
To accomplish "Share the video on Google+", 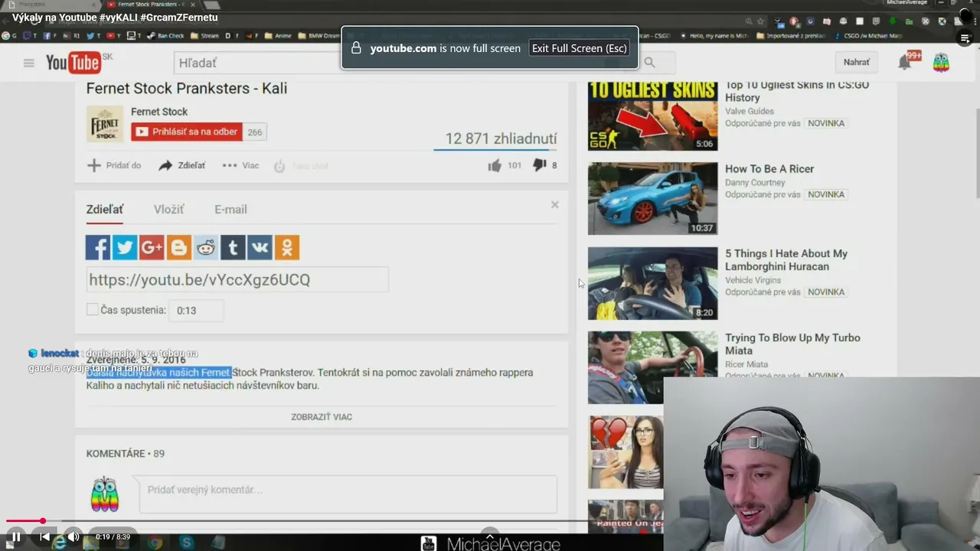I will point(152,247).
